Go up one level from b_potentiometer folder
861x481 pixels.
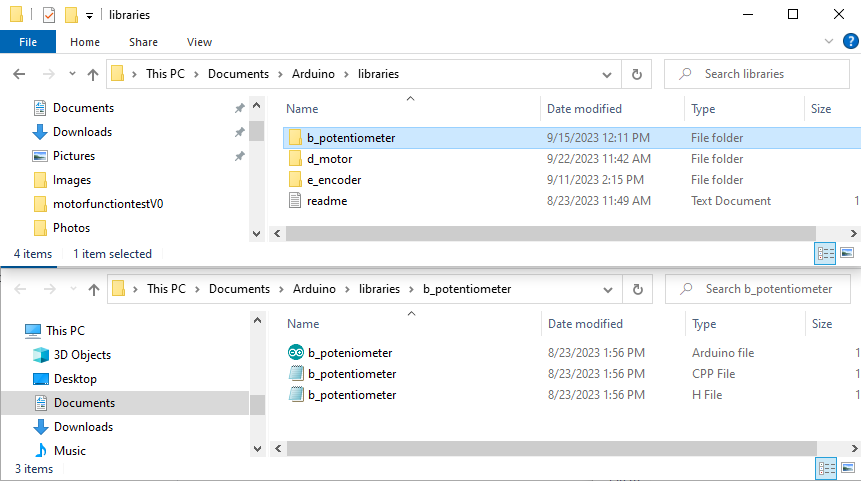pyautogui.click(x=93, y=289)
